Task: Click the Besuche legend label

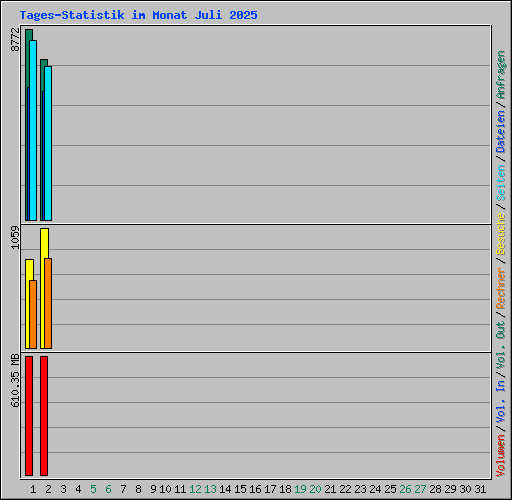Action: 501,234
